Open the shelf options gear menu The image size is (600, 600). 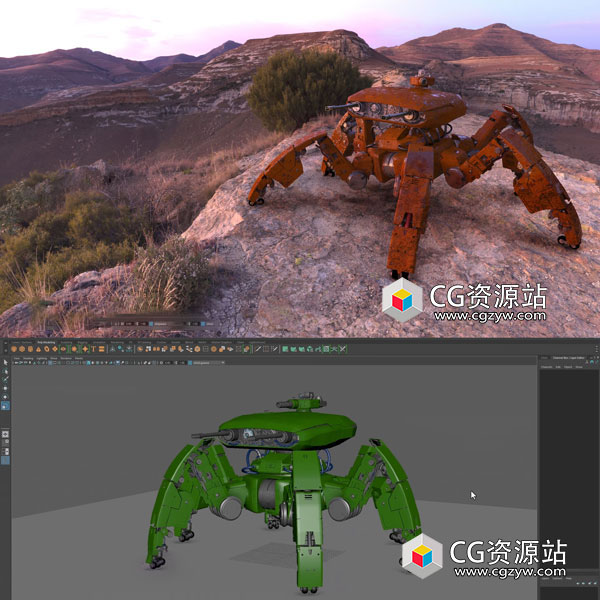click(x=5, y=350)
